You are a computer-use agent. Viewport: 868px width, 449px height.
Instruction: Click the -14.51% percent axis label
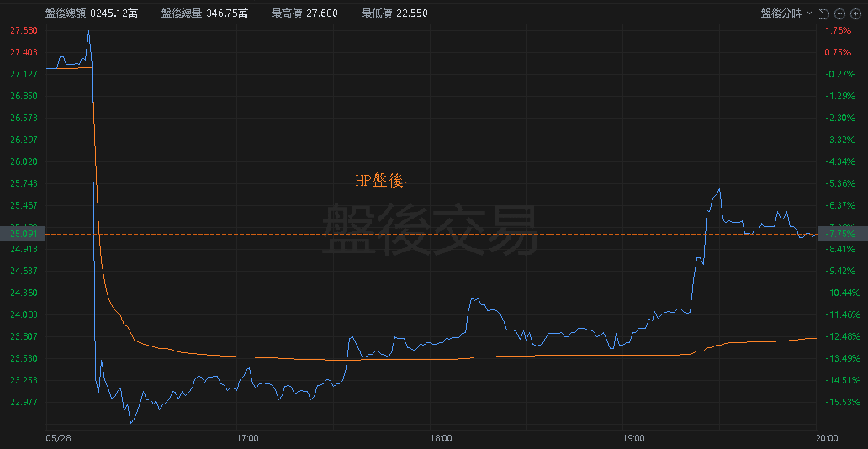coord(841,380)
